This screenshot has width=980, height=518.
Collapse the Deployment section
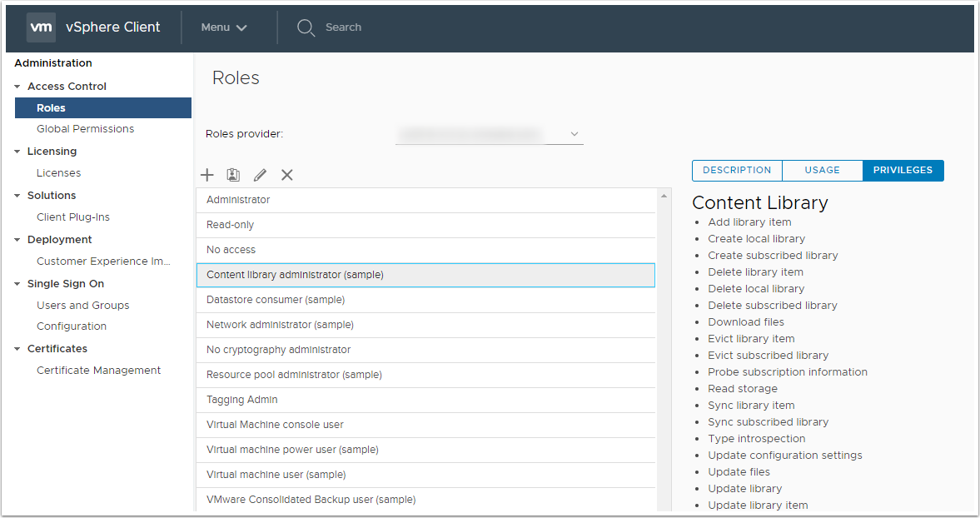(17, 240)
